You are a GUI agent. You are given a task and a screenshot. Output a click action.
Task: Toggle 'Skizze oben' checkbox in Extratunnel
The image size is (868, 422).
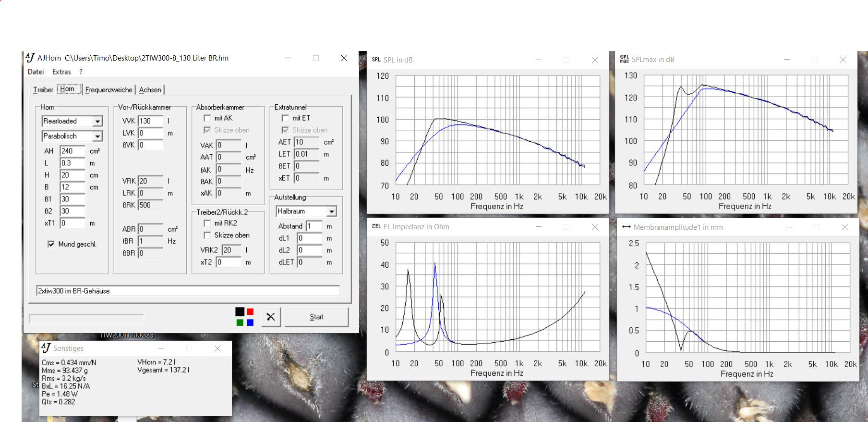pos(285,130)
